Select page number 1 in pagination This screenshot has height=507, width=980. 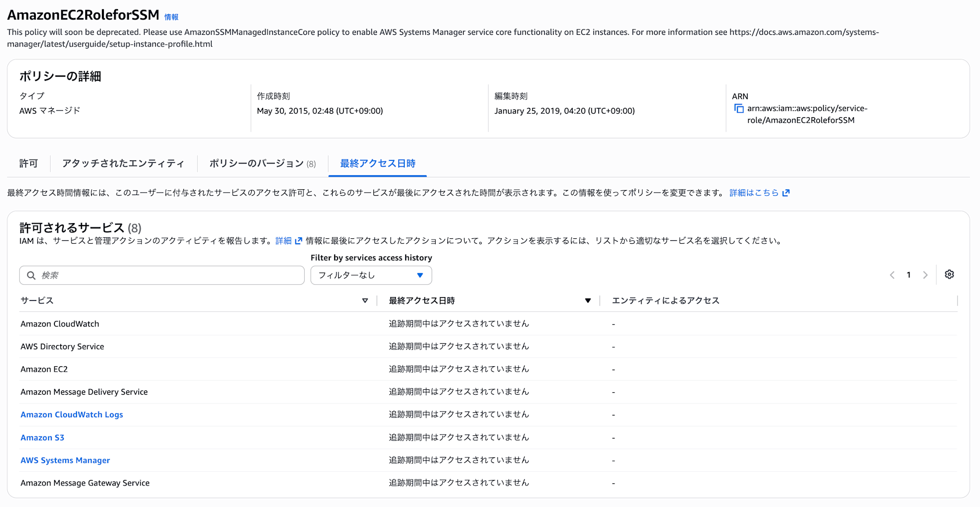click(908, 275)
